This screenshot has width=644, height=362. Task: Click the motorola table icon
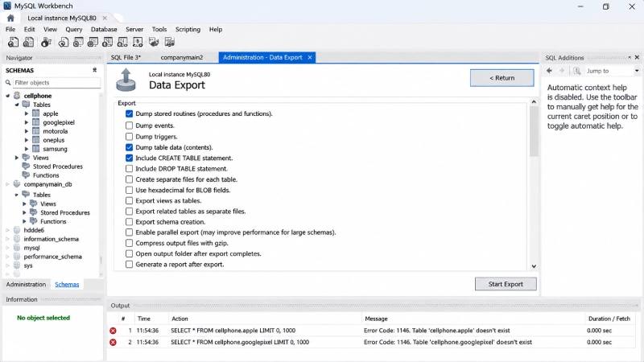36,131
